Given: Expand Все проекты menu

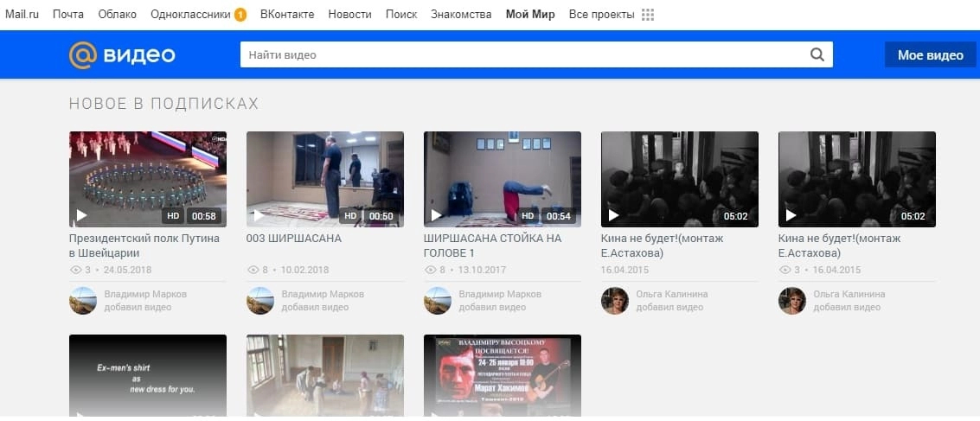Looking at the screenshot, I should click(x=601, y=15).
